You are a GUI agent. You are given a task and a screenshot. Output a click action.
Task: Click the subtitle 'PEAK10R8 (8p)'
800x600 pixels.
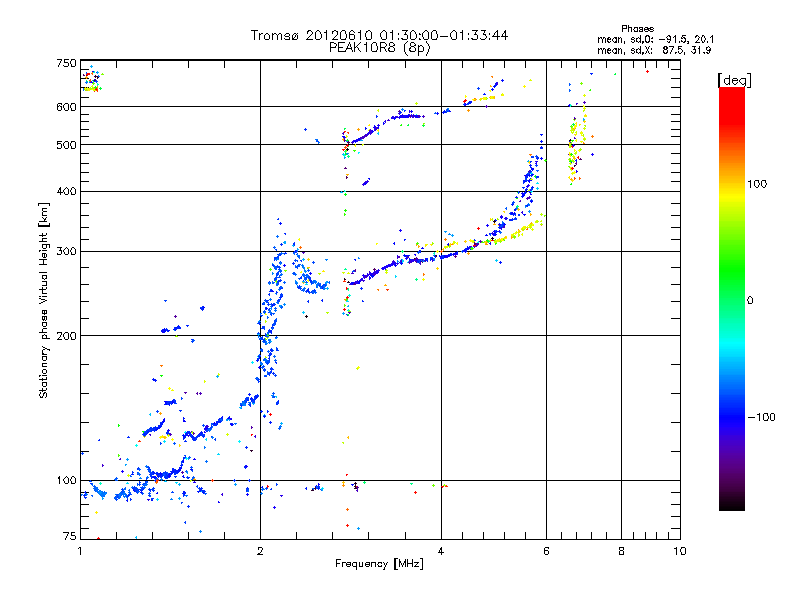click(379, 48)
